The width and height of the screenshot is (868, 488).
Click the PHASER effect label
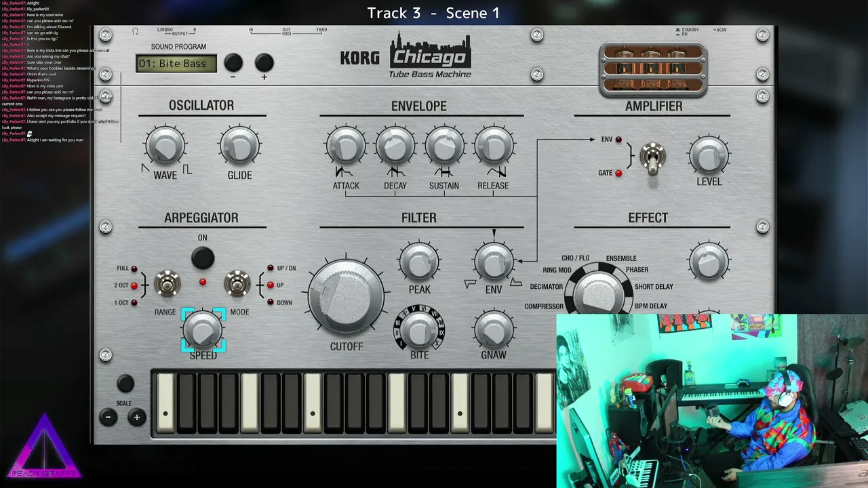click(x=637, y=270)
